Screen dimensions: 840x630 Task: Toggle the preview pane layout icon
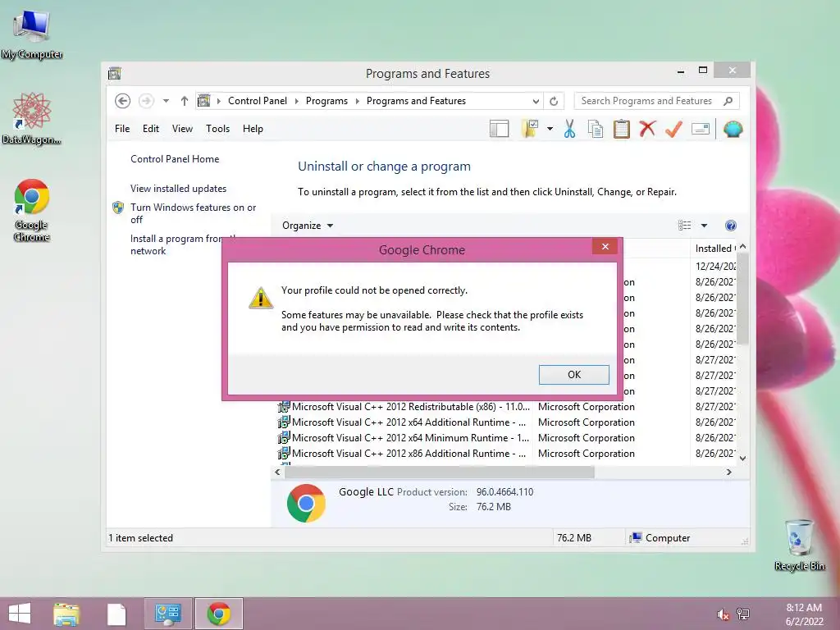click(499, 129)
